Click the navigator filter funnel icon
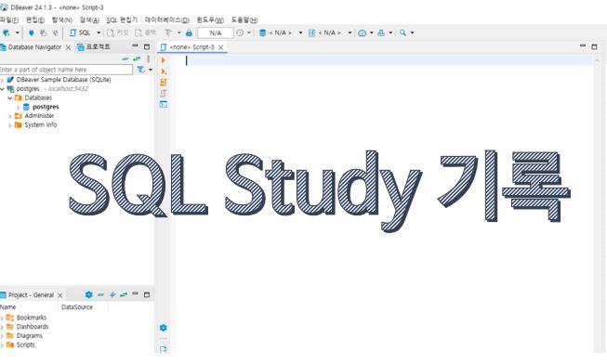 (x=141, y=70)
